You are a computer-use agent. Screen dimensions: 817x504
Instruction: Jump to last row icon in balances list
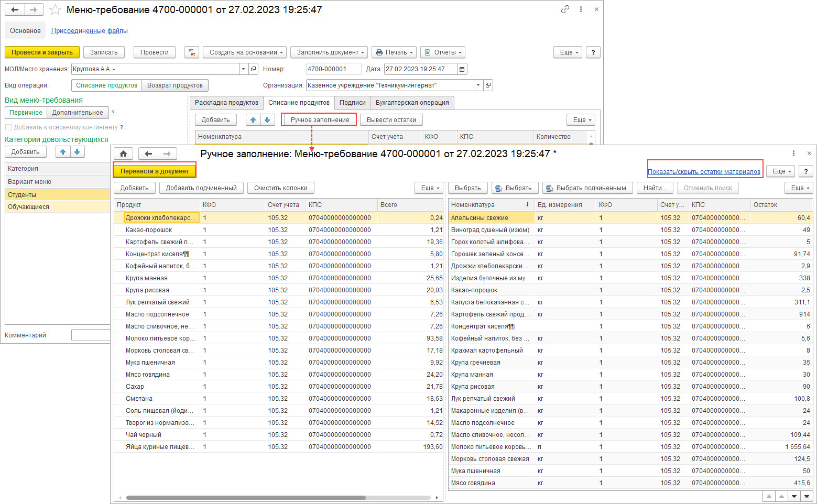(807, 496)
